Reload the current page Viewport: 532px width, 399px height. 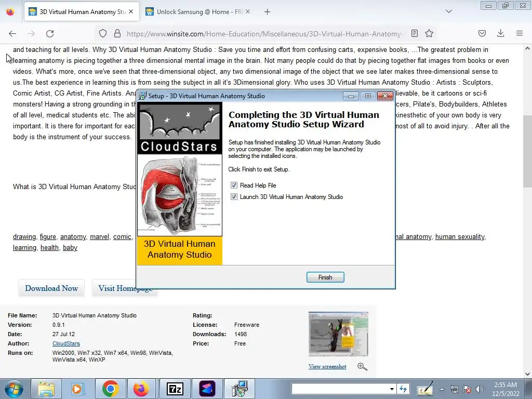[x=50, y=34]
